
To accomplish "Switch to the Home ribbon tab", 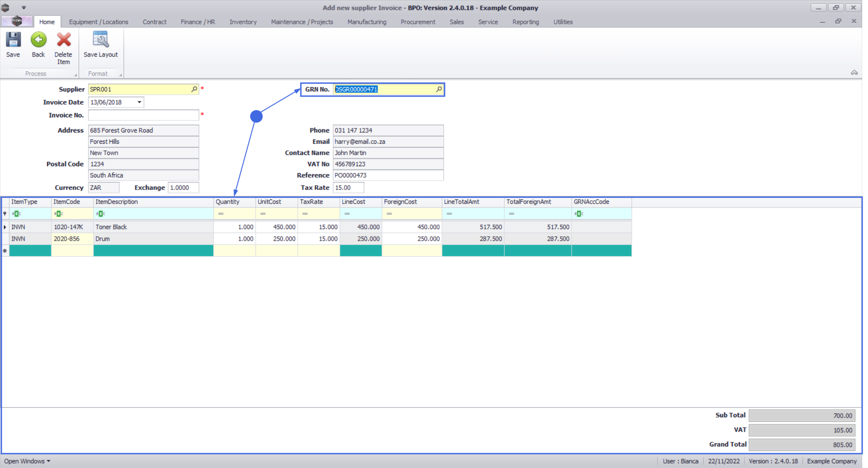I will click(47, 22).
